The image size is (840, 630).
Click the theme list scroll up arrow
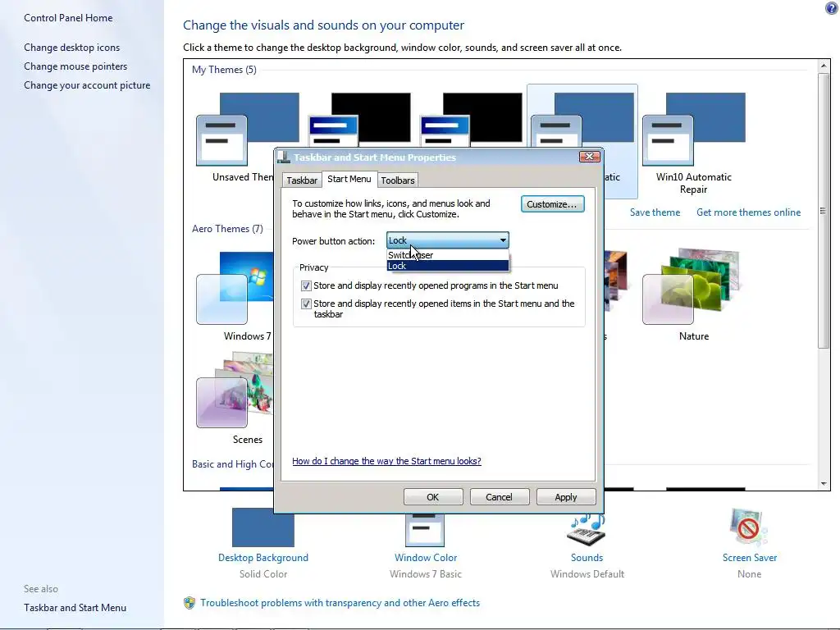click(824, 66)
